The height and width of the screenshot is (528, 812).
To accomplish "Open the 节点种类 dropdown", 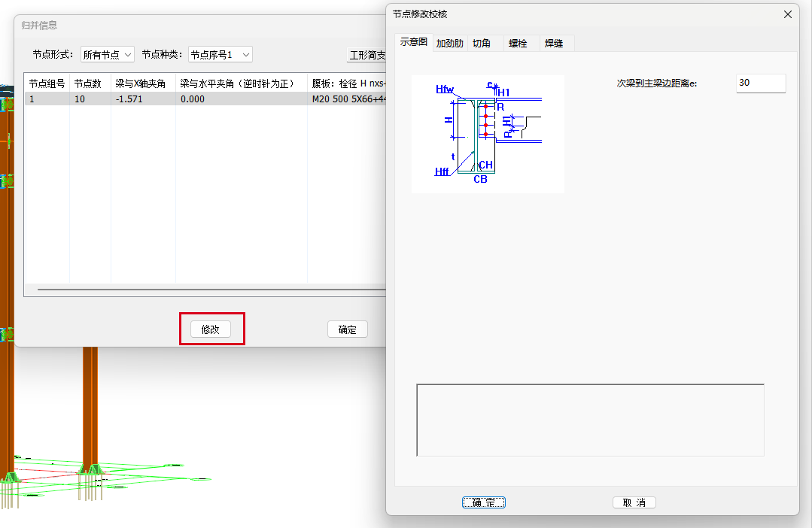I will (220, 54).
